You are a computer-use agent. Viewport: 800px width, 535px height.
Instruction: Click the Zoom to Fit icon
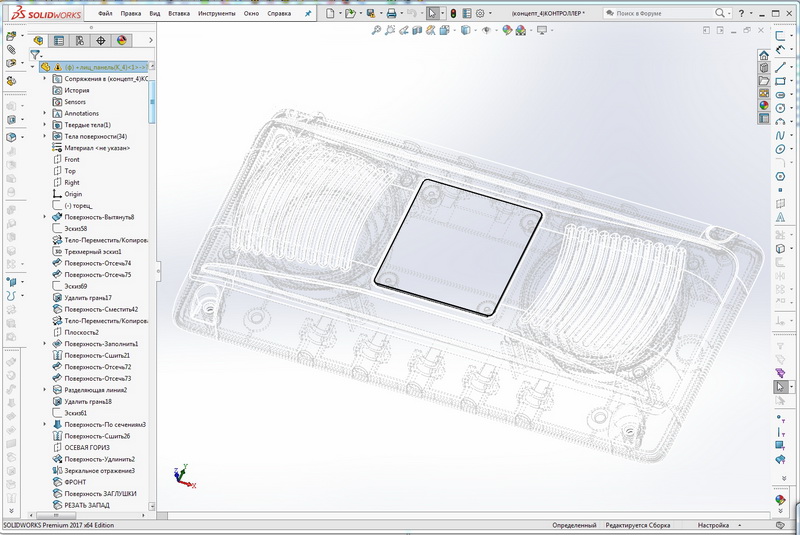[376, 31]
